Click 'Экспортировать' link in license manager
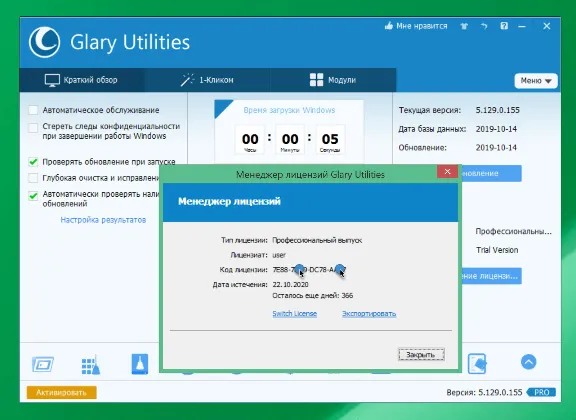This screenshot has height=420, width=576. click(369, 313)
